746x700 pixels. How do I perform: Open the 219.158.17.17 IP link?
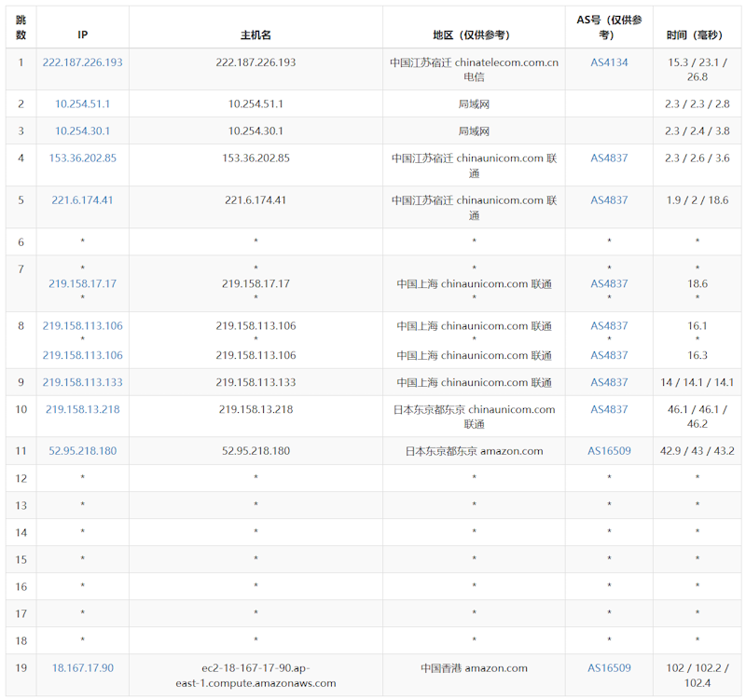tap(82, 283)
